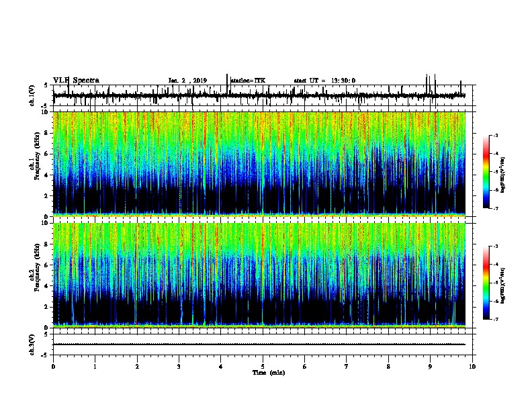
Task: Click the "Time (min)" x-axis label
Action: pos(269,373)
